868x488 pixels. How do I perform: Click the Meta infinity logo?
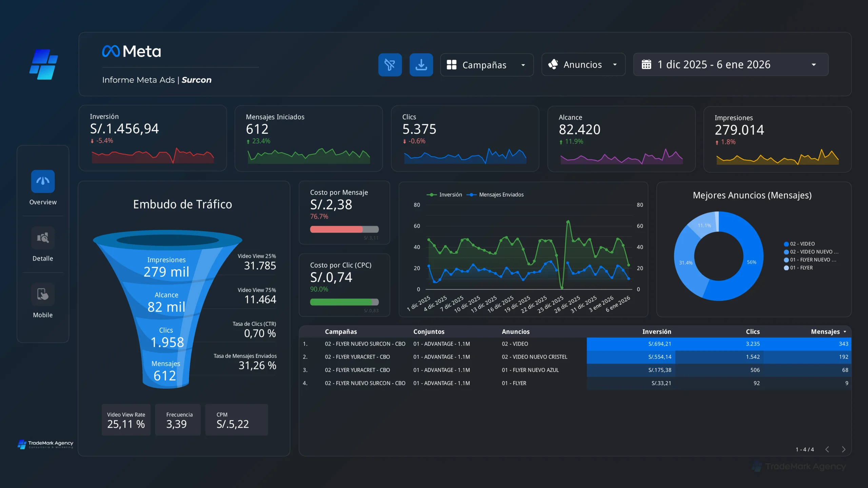pyautogui.click(x=111, y=52)
